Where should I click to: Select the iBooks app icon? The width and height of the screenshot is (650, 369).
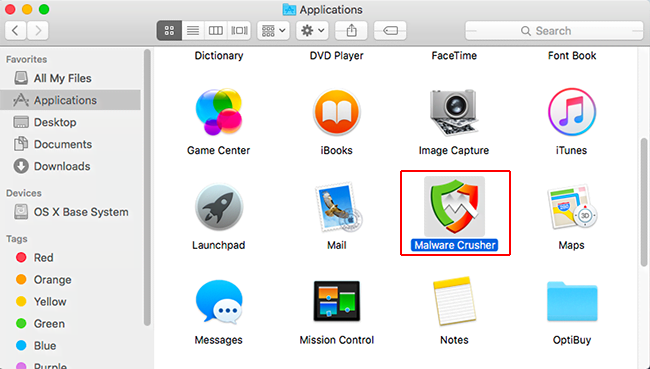click(337, 112)
